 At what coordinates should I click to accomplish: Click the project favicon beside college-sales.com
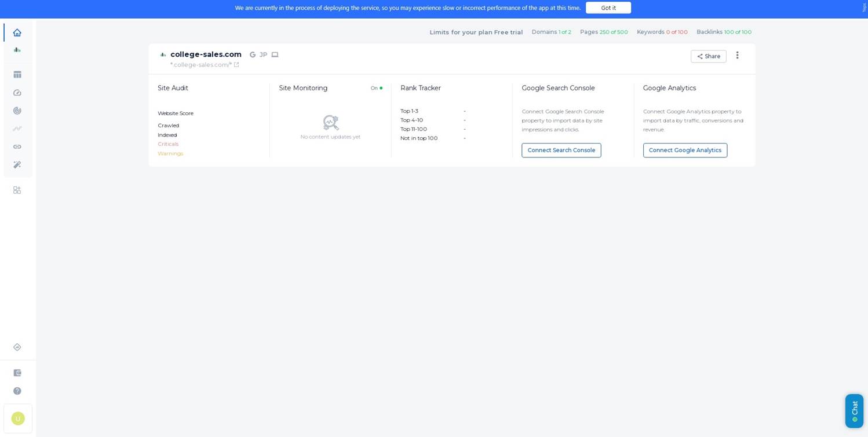[x=163, y=54]
